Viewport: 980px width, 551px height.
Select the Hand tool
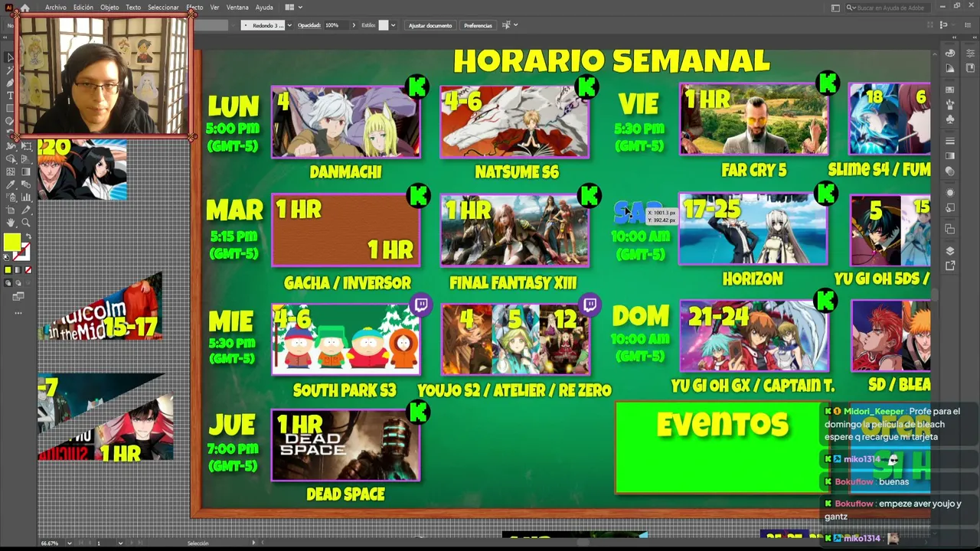11,223
